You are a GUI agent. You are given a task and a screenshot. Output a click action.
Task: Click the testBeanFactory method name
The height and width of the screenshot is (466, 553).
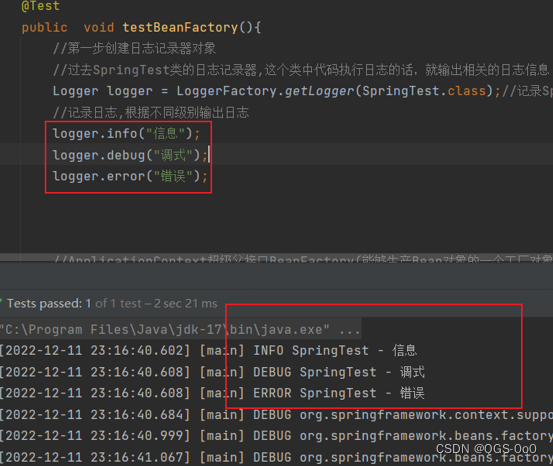click(180, 27)
